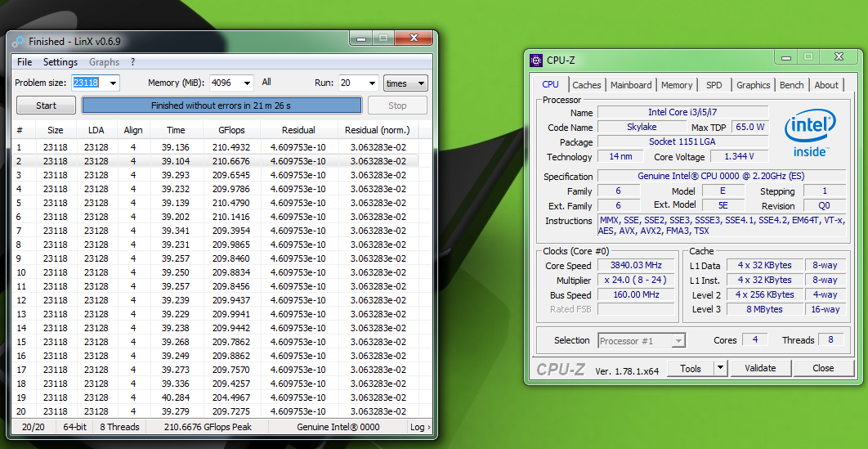
Task: Click the Cores value 4 in CPU-Z
Action: coord(755,340)
